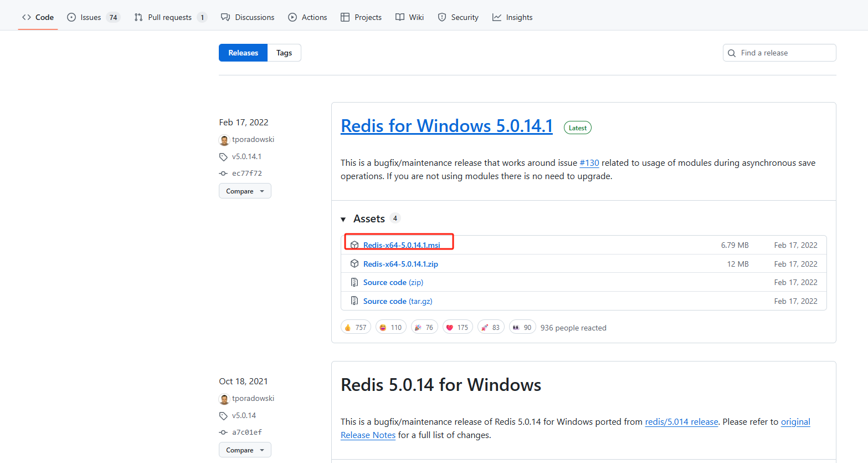Open the Code tab
The height and width of the screenshot is (463, 868).
[x=38, y=17]
